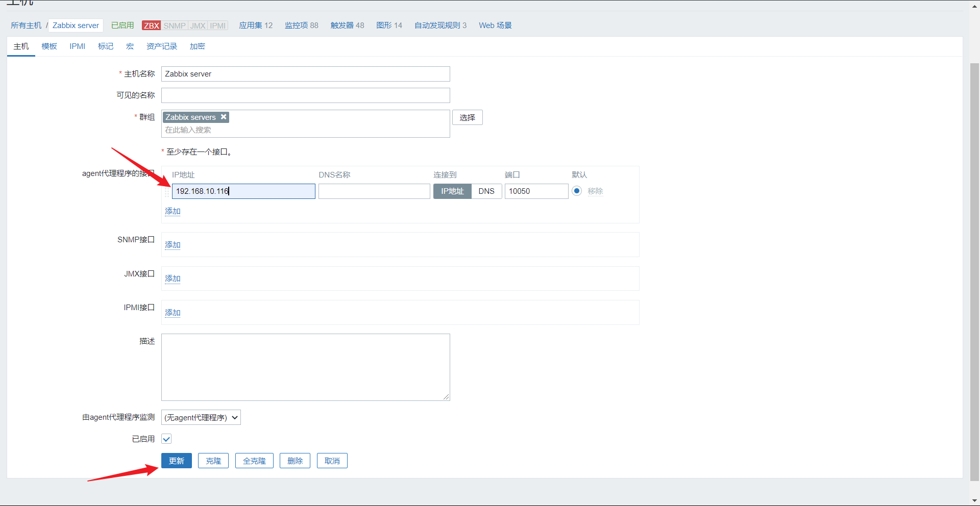Click the drag handle of the agent interface
This screenshot has width=980, height=506.
pyautogui.click(x=167, y=192)
